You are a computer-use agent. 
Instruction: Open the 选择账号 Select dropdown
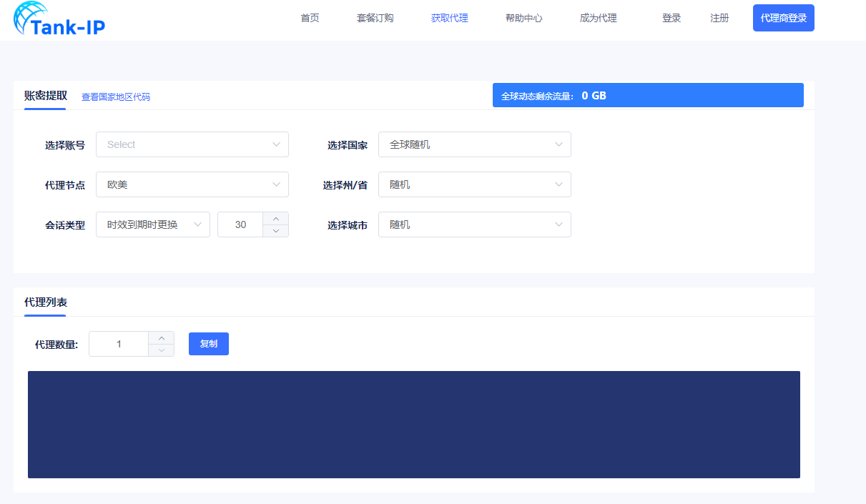coord(192,144)
